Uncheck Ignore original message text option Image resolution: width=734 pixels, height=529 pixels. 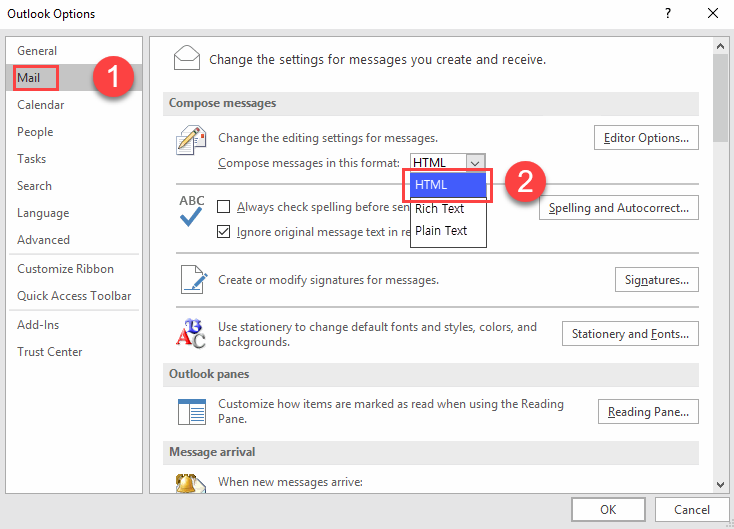(223, 231)
